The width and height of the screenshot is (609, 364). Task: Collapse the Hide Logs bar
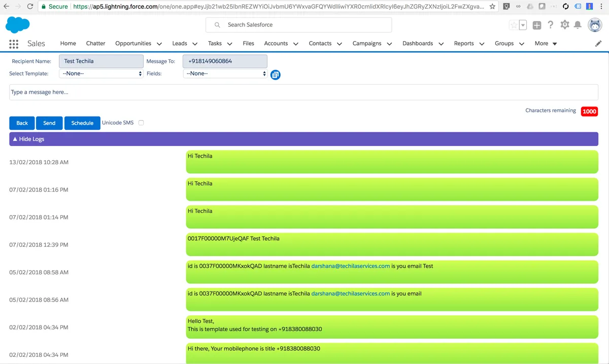303,139
